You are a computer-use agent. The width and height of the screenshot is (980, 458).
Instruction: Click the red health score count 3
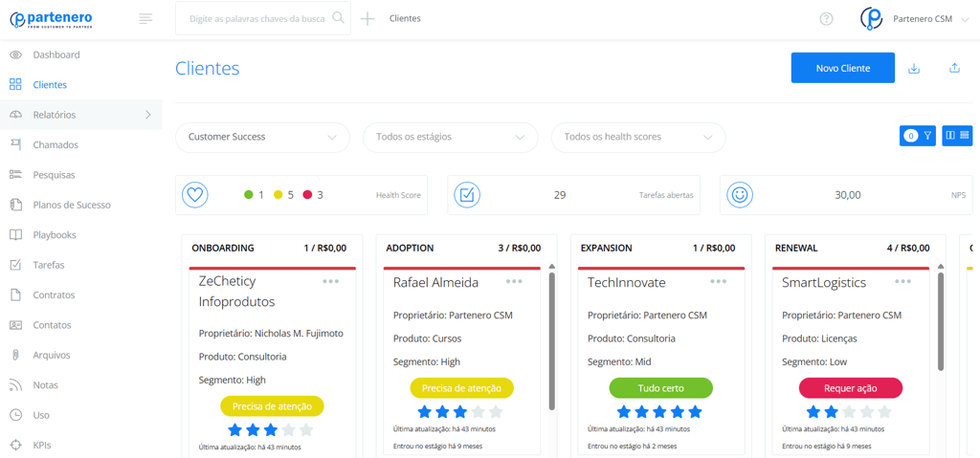pyautogui.click(x=320, y=195)
